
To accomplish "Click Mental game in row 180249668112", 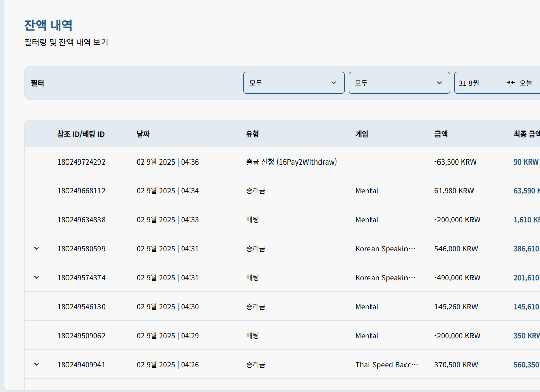I will [x=366, y=191].
